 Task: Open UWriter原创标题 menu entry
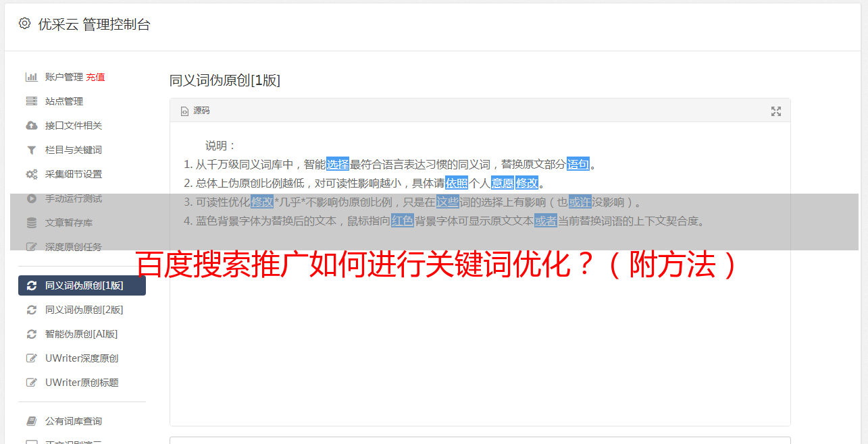[82, 383]
